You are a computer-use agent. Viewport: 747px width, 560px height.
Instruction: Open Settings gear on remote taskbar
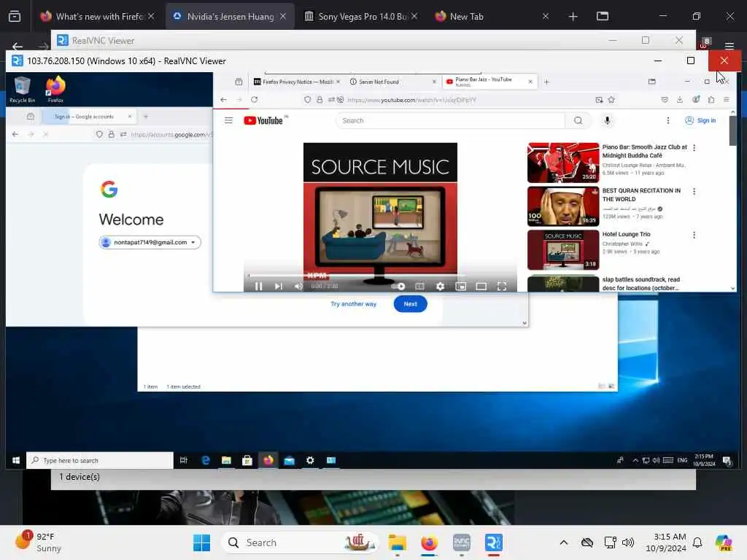pyautogui.click(x=310, y=461)
